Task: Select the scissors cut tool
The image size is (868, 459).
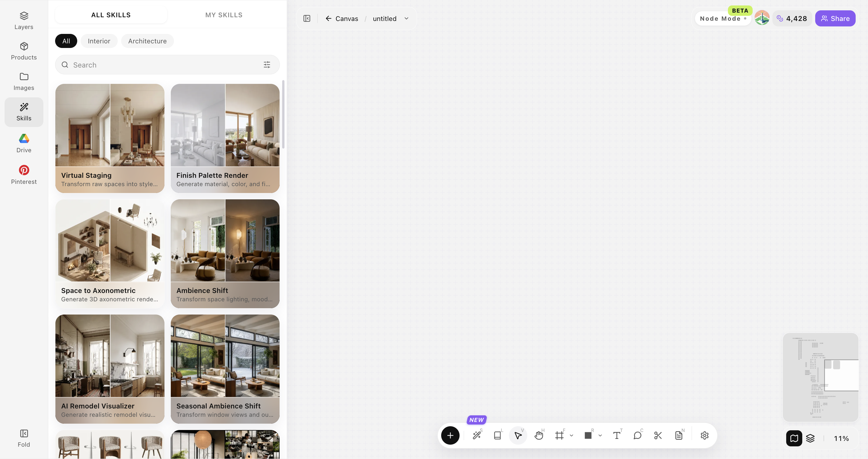Action: click(658, 435)
